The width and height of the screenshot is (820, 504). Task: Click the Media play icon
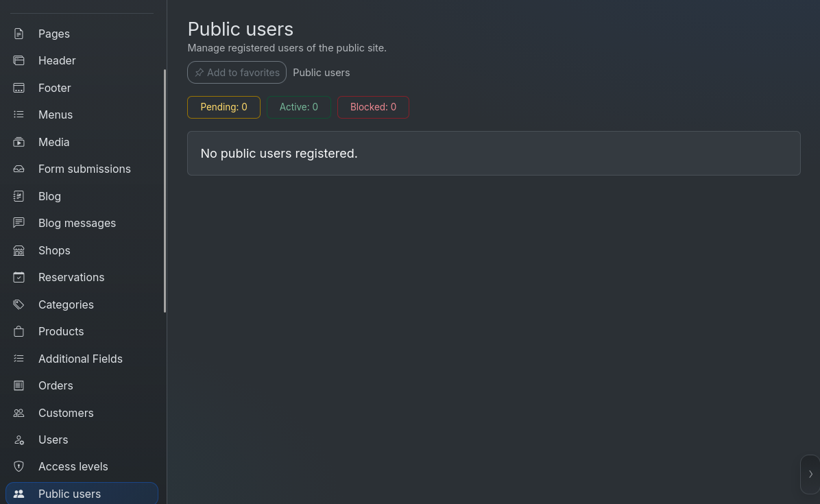[x=19, y=142]
